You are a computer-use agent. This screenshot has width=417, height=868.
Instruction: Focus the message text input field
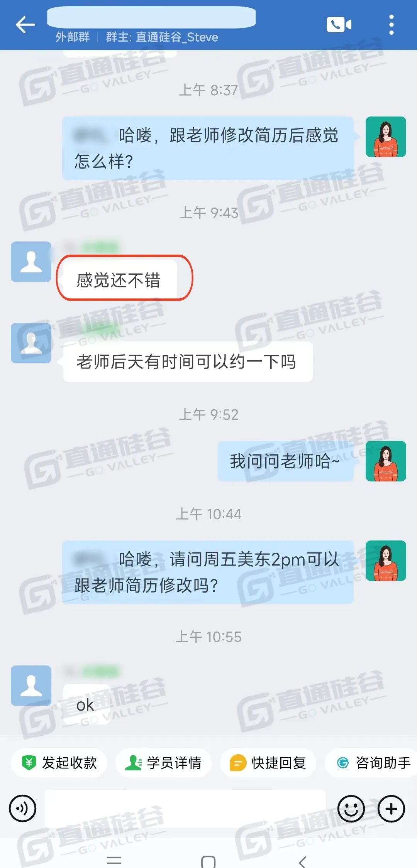click(185, 808)
